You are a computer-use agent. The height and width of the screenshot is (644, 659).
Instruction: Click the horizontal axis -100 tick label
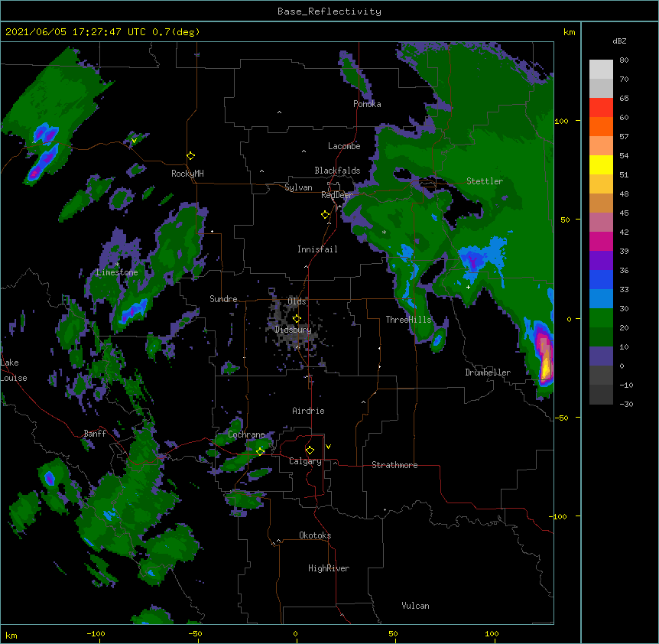(x=96, y=633)
